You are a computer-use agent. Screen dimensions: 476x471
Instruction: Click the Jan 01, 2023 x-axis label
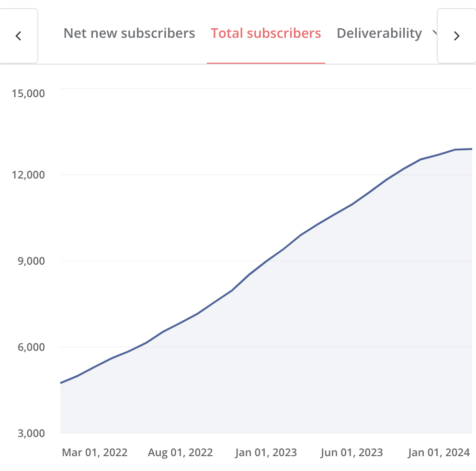(x=266, y=452)
